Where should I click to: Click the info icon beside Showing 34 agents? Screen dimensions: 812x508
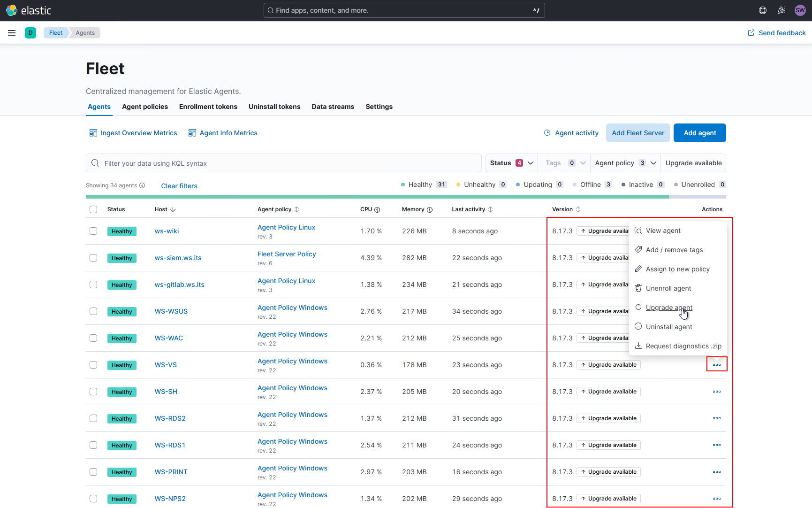click(142, 185)
